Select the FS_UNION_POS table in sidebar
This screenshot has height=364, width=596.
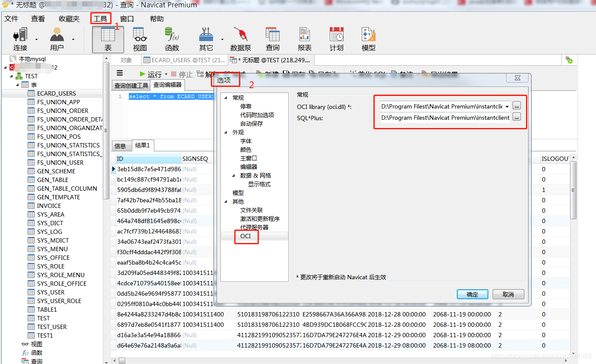click(x=59, y=137)
